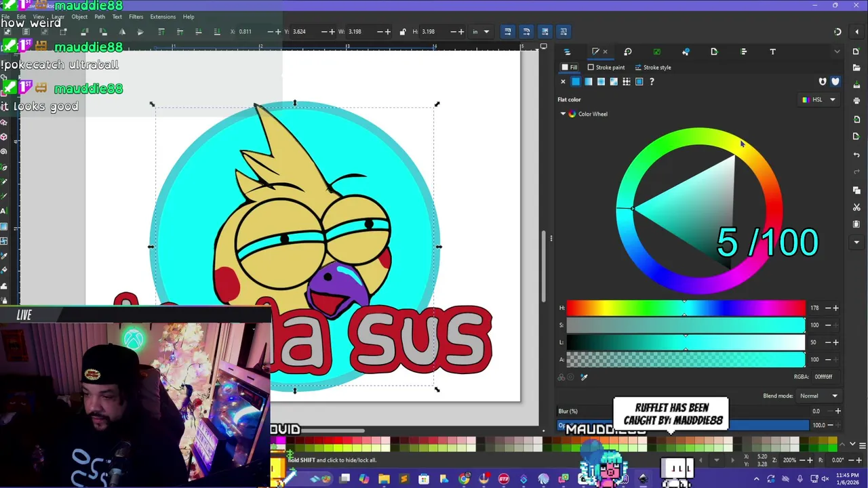Switch to the Stroke paint tab
The image size is (868, 488).
[x=606, y=67]
